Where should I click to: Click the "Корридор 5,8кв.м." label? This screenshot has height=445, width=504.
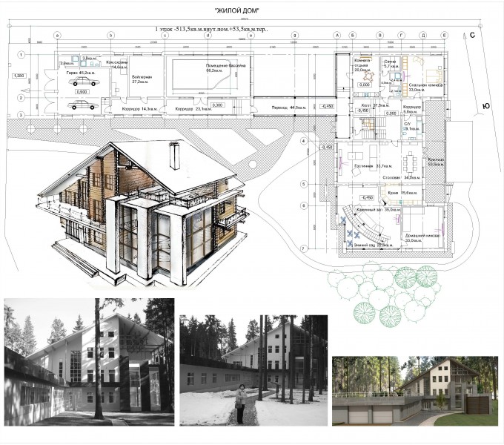tap(412, 109)
